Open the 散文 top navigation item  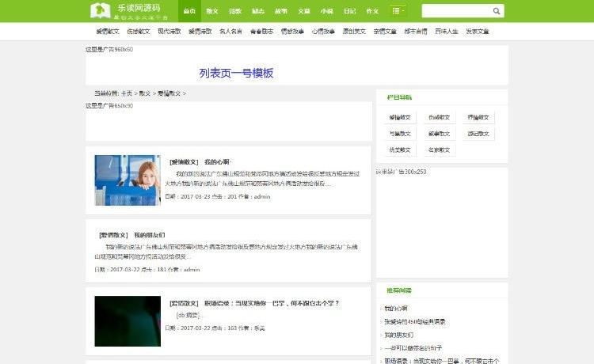coord(212,11)
